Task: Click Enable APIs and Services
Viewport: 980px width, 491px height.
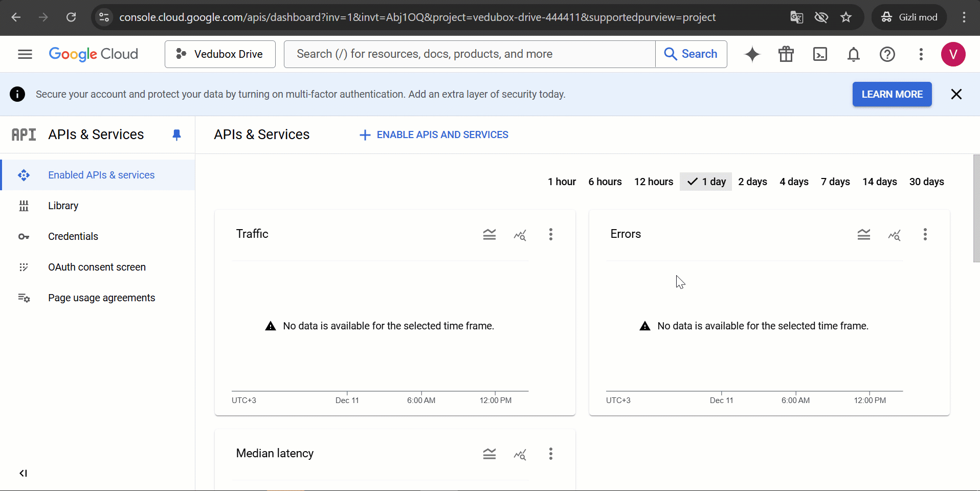Action: click(x=434, y=135)
